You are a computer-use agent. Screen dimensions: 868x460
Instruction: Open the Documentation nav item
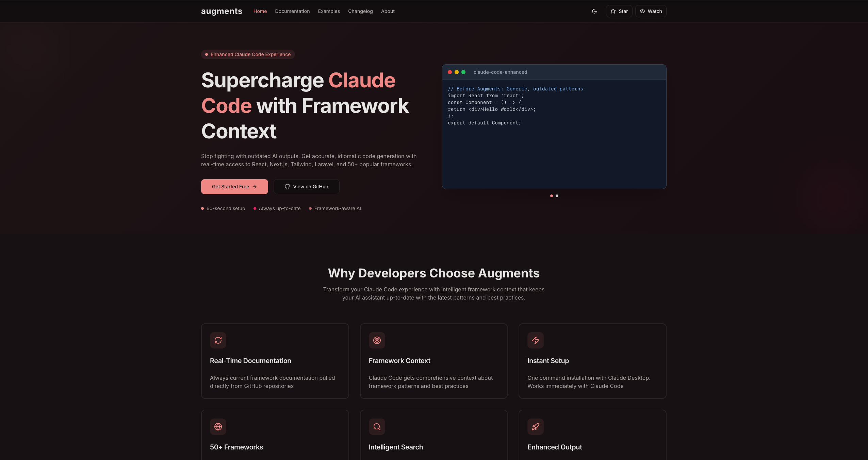point(292,11)
